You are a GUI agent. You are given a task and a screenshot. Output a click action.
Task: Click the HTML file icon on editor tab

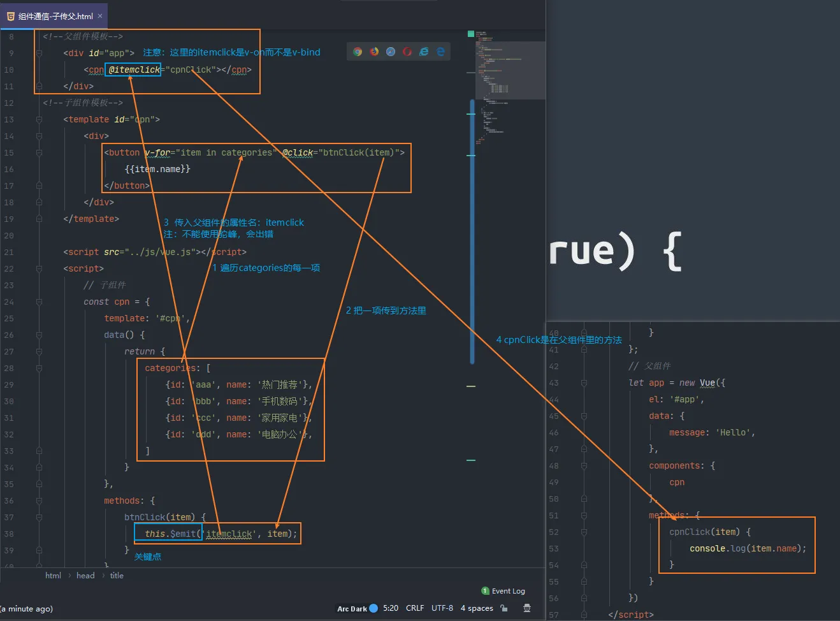(10, 16)
